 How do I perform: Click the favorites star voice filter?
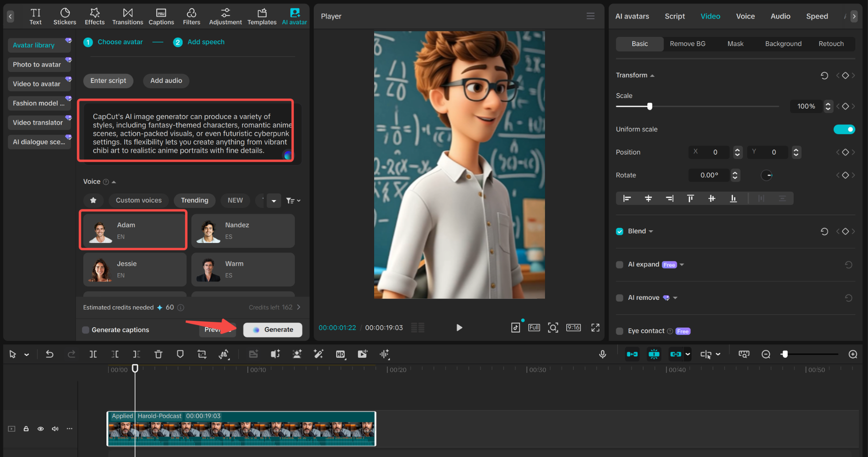click(x=93, y=200)
